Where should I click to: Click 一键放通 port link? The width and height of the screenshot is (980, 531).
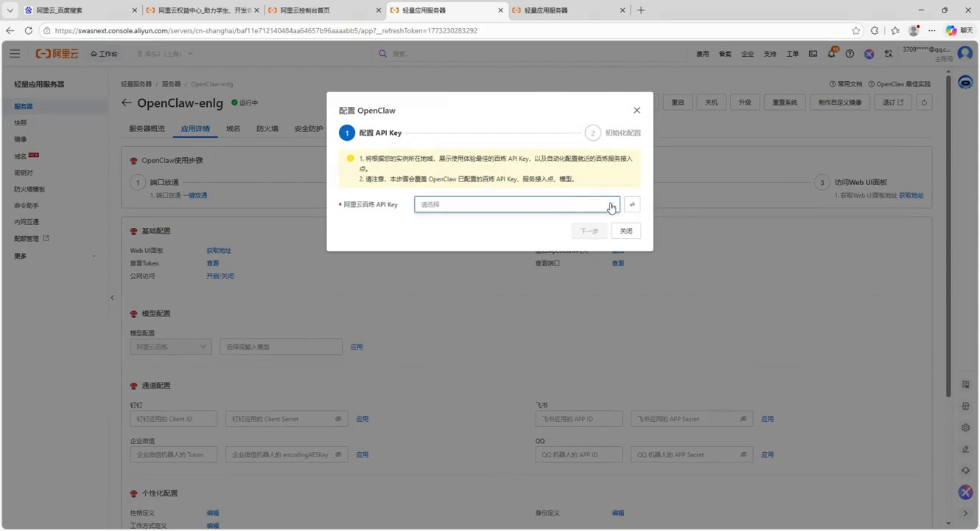[195, 195]
